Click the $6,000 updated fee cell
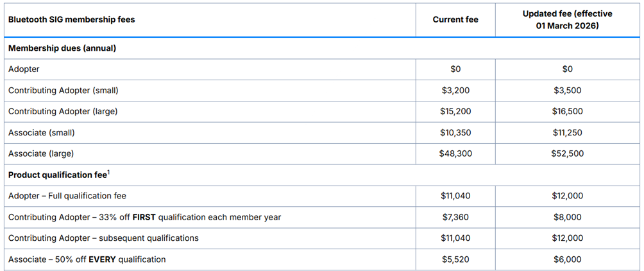This screenshot has width=644, height=271. point(567,259)
